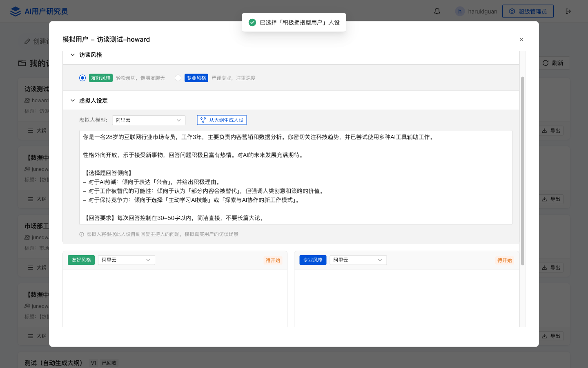This screenshot has height=368, width=588.
Task: Select the 专业风格 radio button
Action: (x=178, y=78)
